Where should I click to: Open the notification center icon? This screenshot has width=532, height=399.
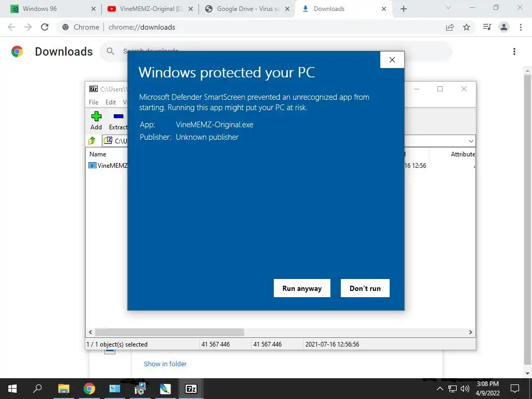(515, 389)
